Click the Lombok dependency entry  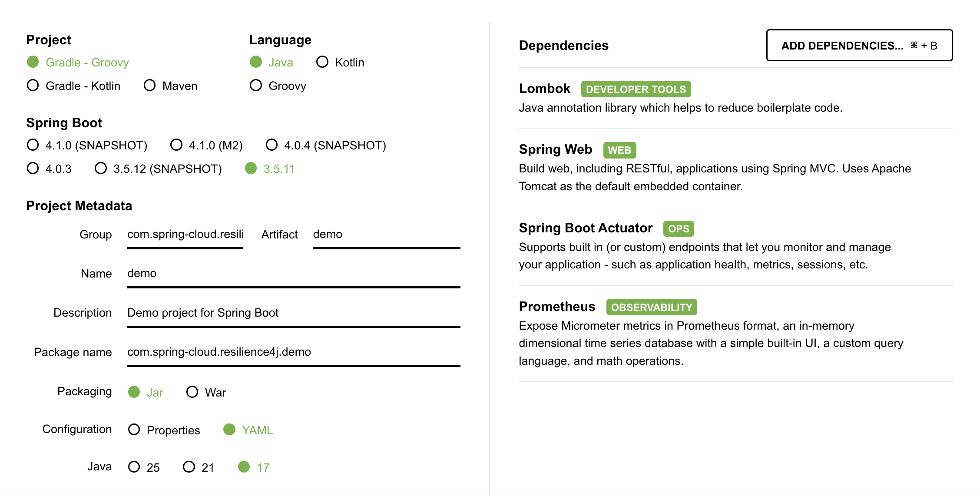(545, 89)
